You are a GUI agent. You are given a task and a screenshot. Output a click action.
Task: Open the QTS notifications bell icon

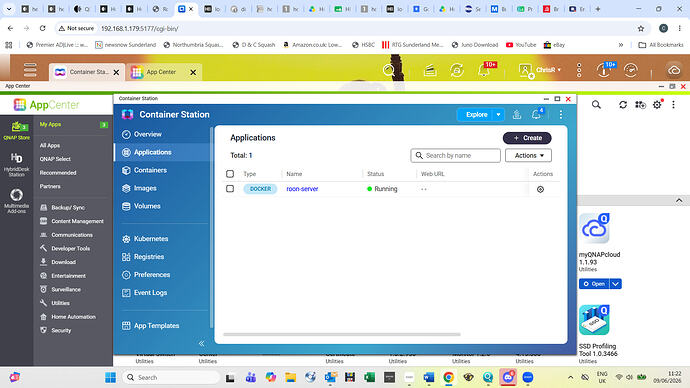(x=484, y=70)
